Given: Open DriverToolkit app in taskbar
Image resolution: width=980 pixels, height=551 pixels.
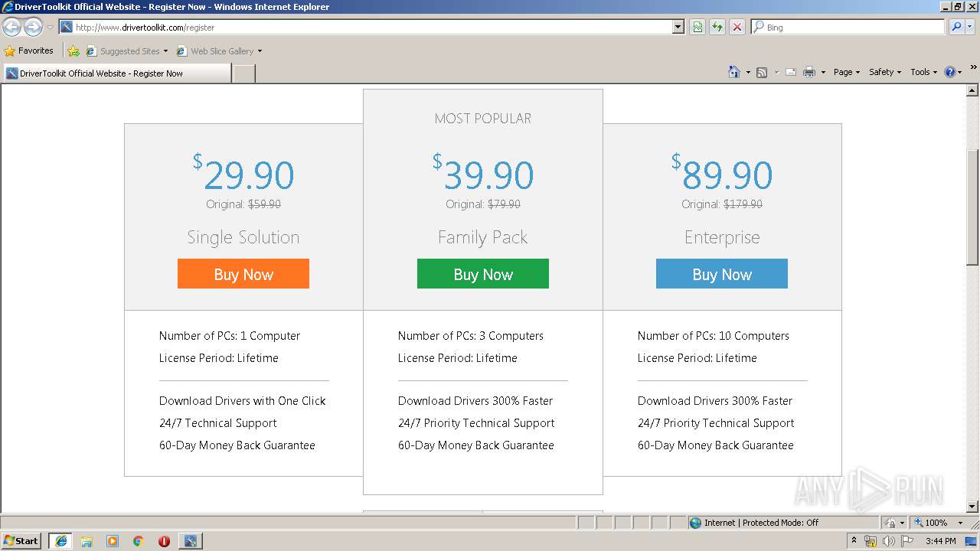Looking at the screenshot, I should 190,541.
